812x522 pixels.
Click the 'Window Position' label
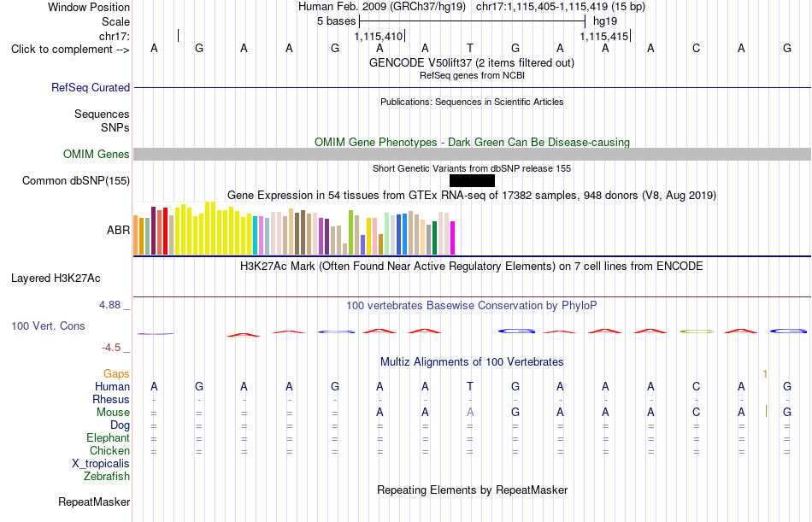coord(89,7)
